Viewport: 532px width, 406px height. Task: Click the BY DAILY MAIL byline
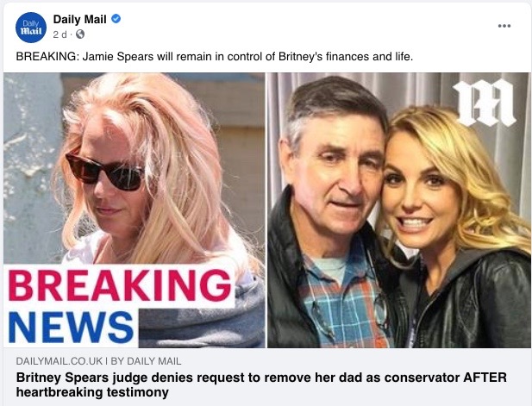[146, 361]
